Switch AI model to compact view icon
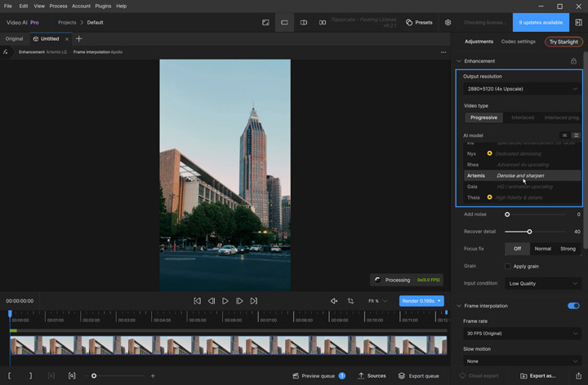Image resolution: width=588 pixels, height=385 pixels. [565, 135]
